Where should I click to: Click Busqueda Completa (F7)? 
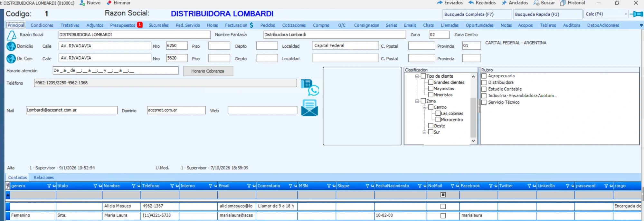click(x=477, y=14)
